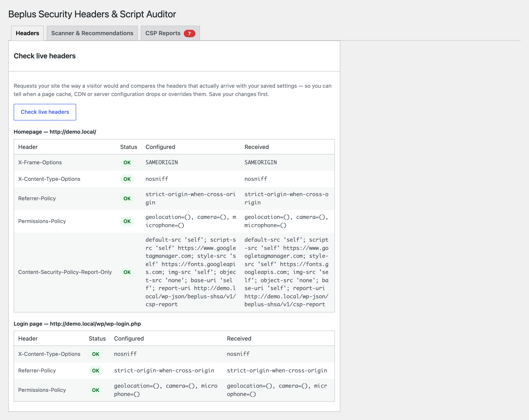Viewport: 529px width, 420px height.
Task: Click login page configured geolocation permissions value
Action: [166, 390]
